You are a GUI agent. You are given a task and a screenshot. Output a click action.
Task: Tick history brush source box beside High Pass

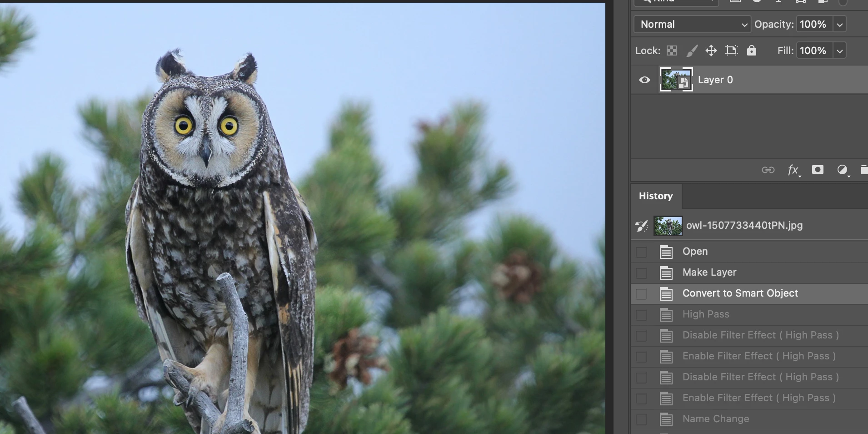641,315
